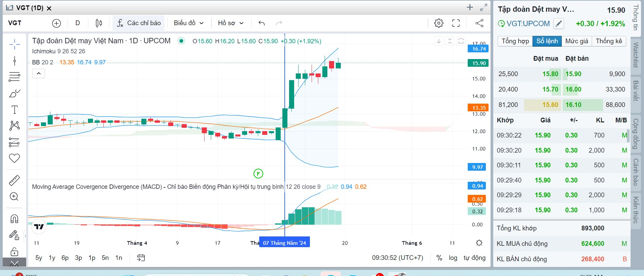
Task: Open the chart patterns tool
Action: pyautogui.click(x=14, y=125)
